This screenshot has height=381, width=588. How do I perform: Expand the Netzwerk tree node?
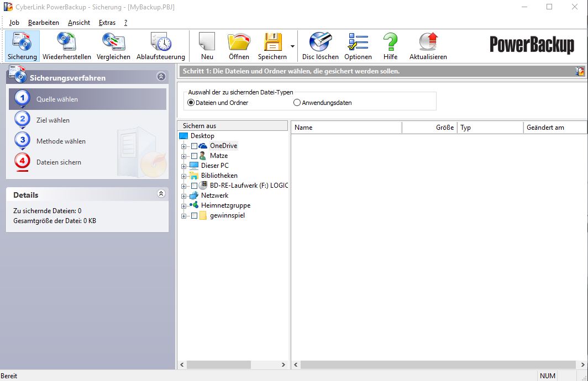click(183, 195)
